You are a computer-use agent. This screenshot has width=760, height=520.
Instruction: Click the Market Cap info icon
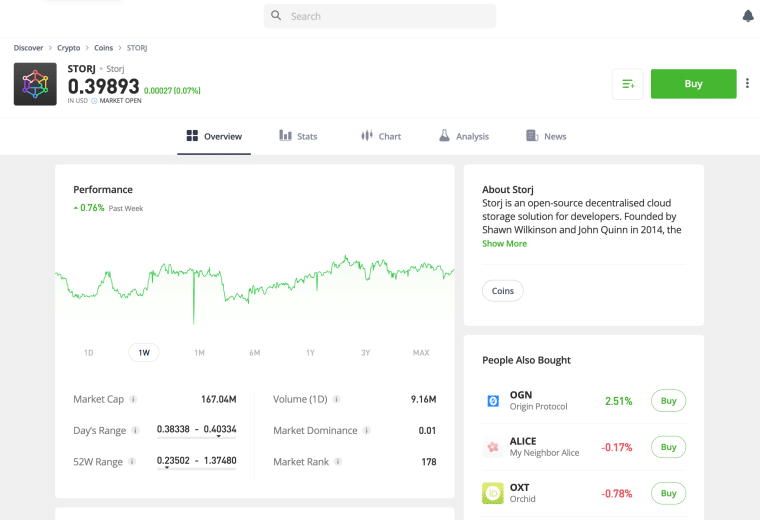tap(133, 399)
